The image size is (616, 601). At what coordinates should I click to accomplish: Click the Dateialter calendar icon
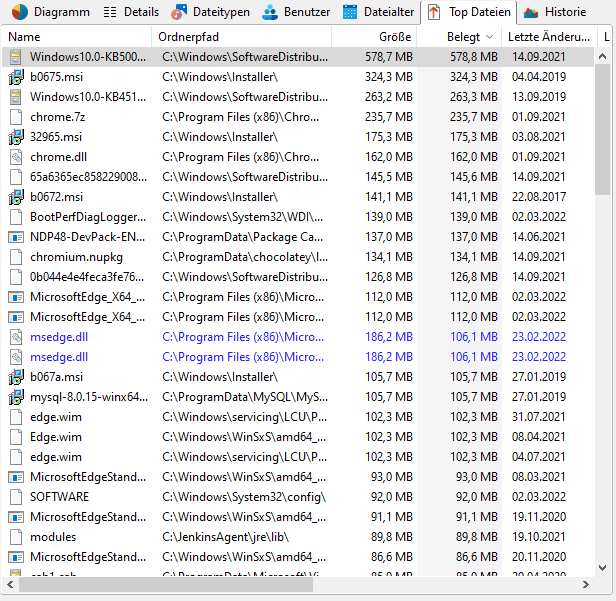[350, 12]
